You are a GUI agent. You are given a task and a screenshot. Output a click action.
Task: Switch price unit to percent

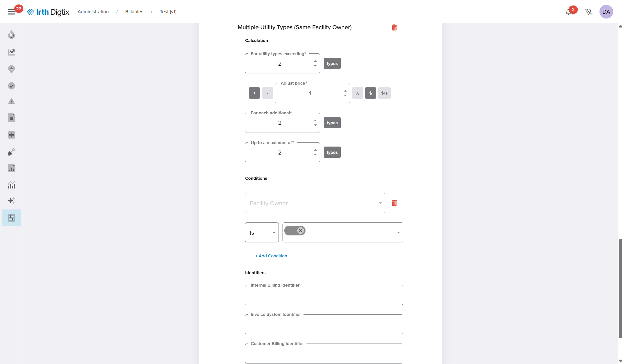click(357, 93)
